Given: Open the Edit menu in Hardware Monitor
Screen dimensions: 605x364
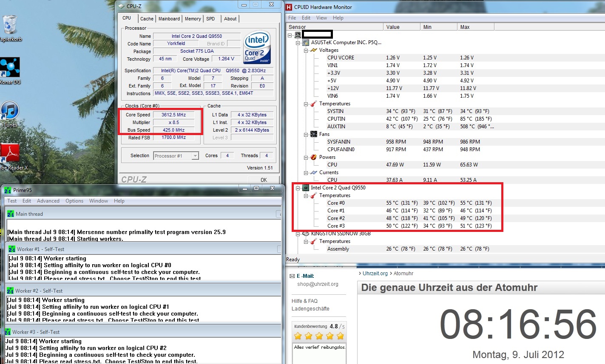Looking at the screenshot, I should 306,18.
